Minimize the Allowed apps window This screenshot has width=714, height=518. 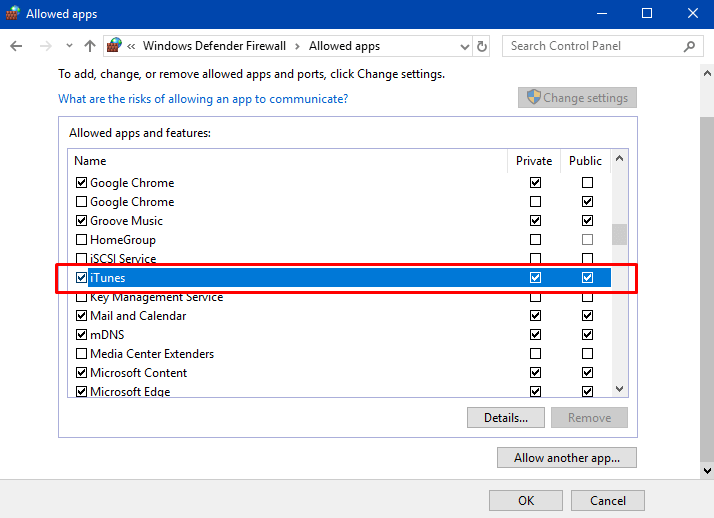click(x=602, y=14)
